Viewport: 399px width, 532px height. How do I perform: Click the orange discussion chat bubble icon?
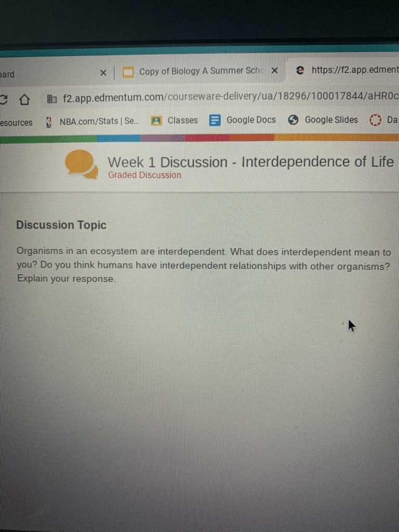click(82, 164)
